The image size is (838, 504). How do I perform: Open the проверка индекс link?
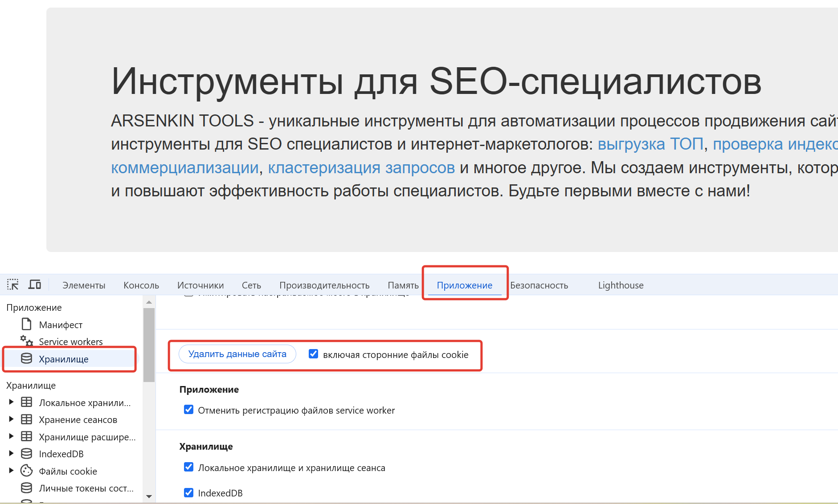pyautogui.click(x=775, y=144)
